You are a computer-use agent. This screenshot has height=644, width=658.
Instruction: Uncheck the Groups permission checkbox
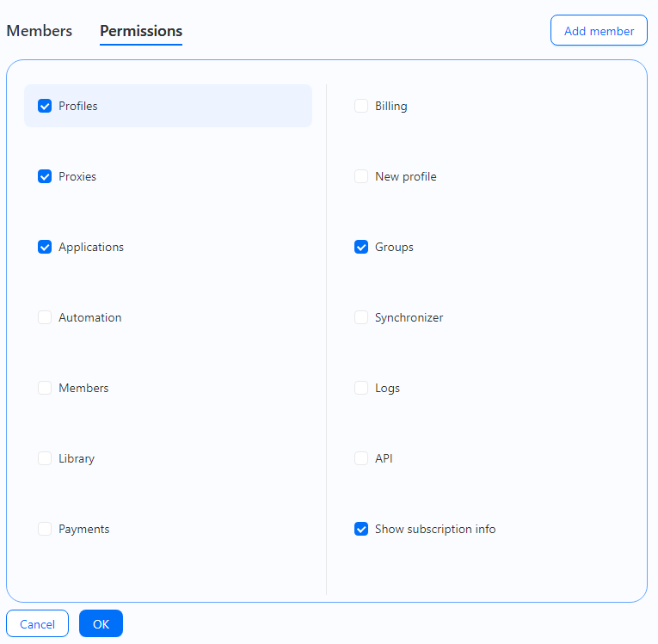coord(361,247)
